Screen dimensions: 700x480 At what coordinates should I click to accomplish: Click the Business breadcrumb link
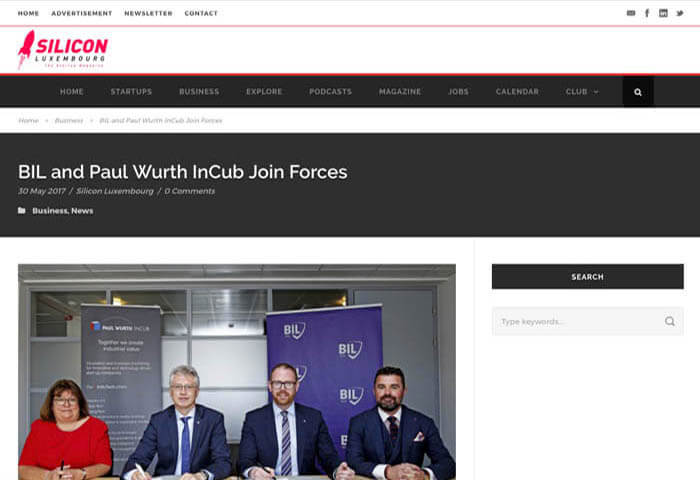point(69,121)
